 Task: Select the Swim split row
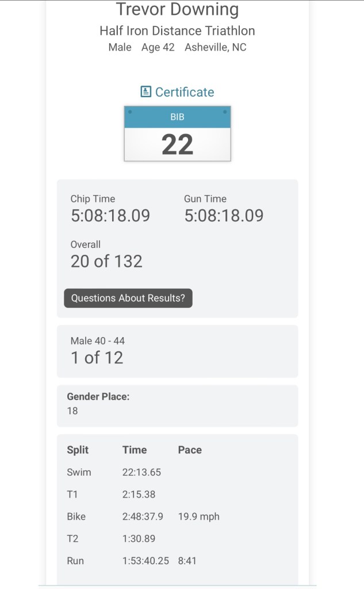click(79, 472)
